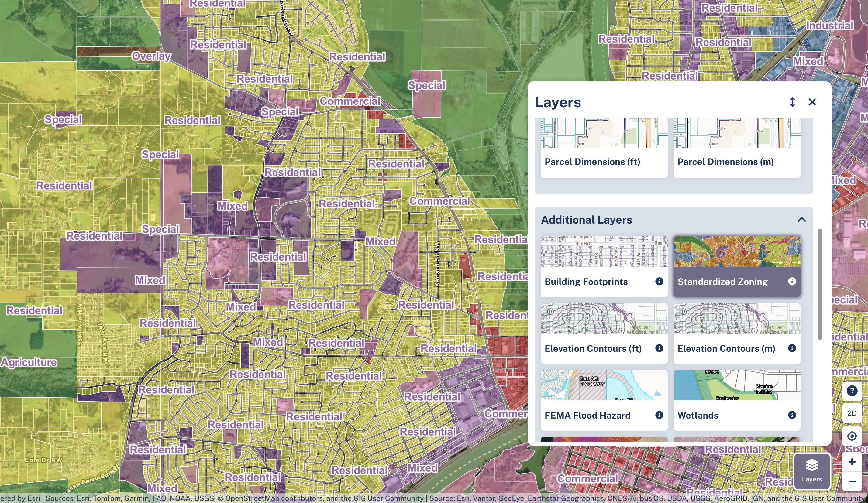The image size is (868, 503).
Task: Click the locate me target icon
Action: pos(852,436)
